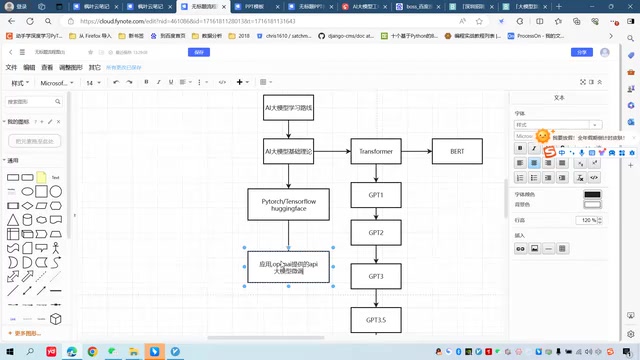Select the triangle shape in the palette
640x360 pixels.
click(13, 220)
